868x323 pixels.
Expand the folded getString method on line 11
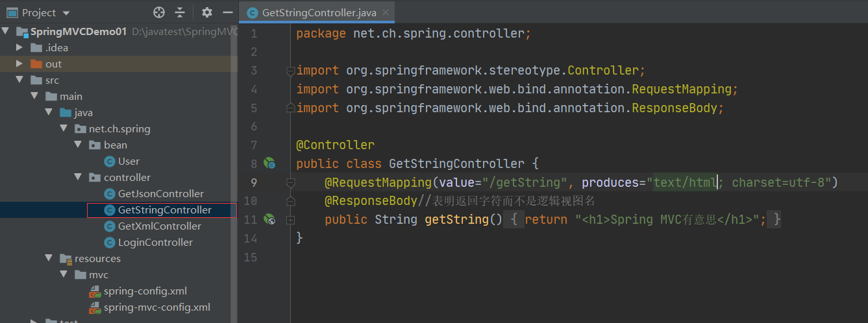290,220
